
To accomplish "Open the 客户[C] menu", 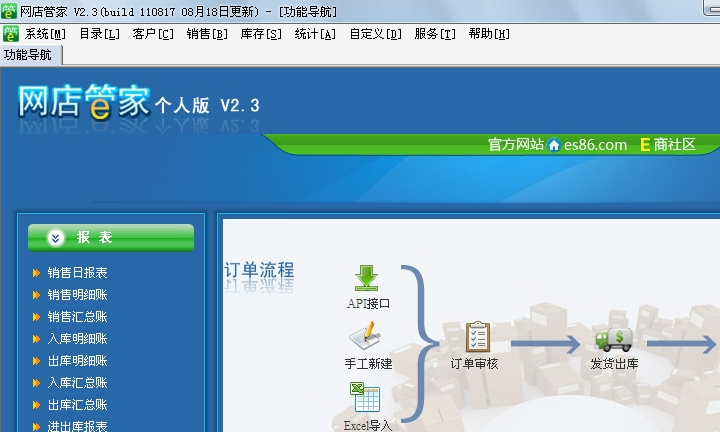I will point(153,34).
